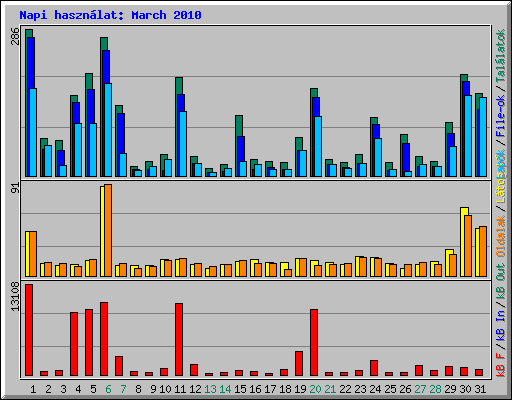
Task: Select the green hits bar for day 1
Action: click(27, 103)
